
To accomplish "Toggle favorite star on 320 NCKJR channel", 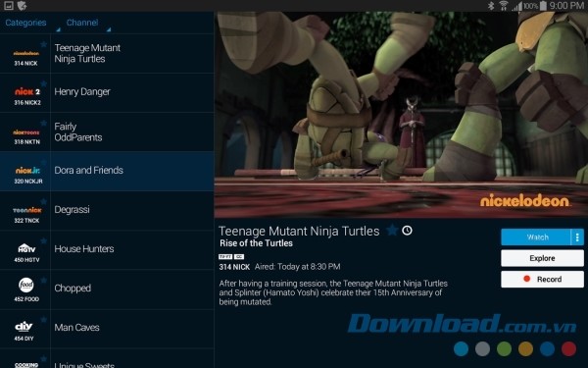I will [44, 162].
